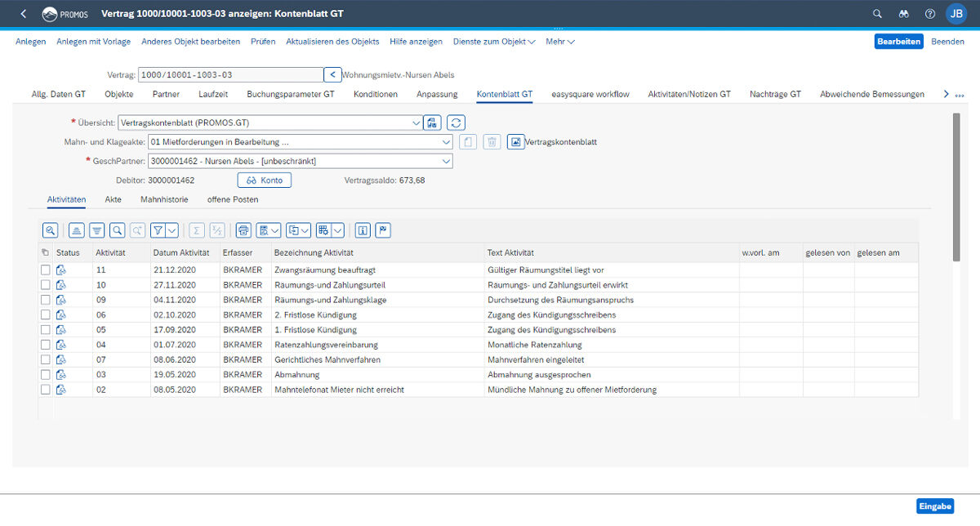
Task: Click the information icon in table toolbar
Action: click(363, 230)
